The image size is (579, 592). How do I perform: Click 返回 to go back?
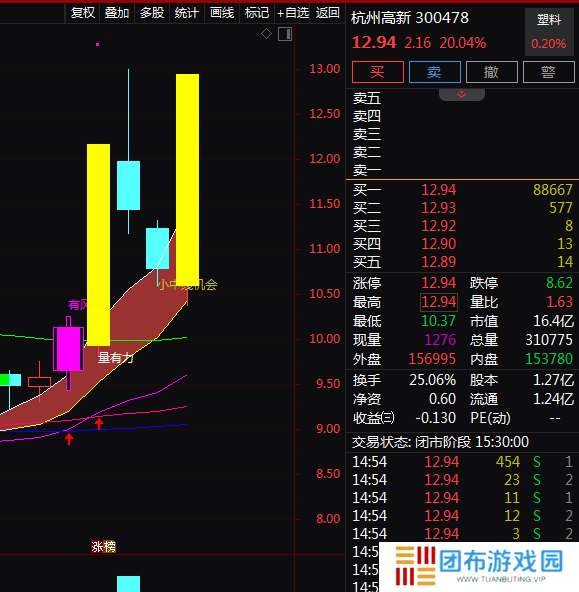click(327, 13)
